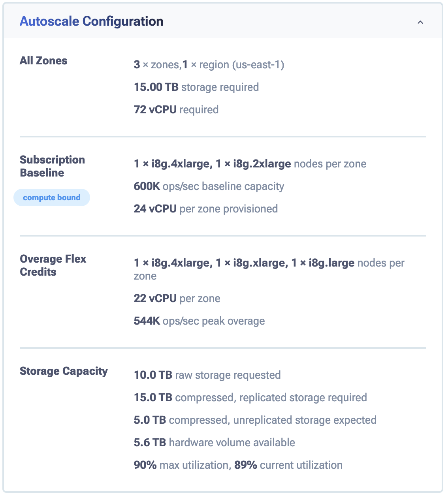Click the Subscription Baseline section label
This screenshot has height=496, width=448.
click(52, 166)
